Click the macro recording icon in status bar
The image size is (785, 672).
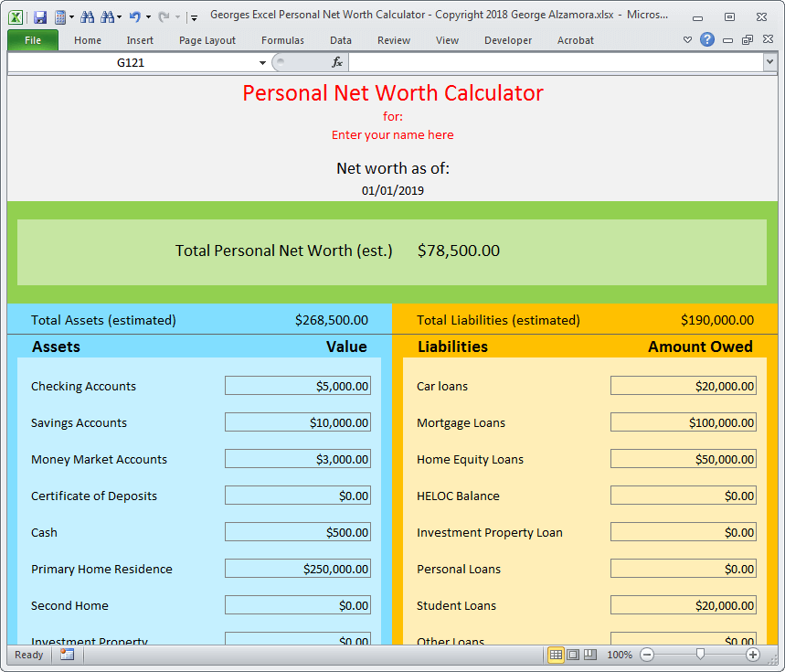click(67, 655)
